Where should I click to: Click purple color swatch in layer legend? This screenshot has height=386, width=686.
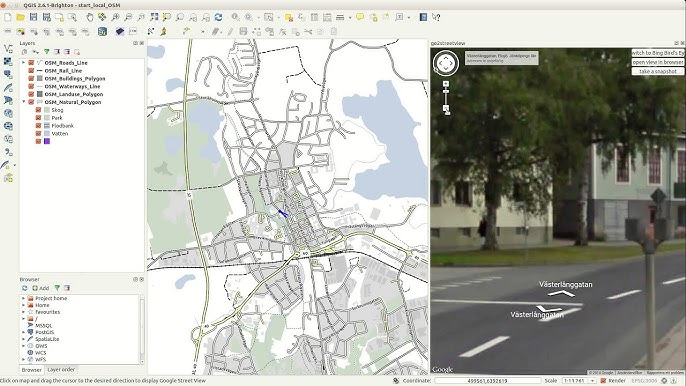tap(47, 141)
